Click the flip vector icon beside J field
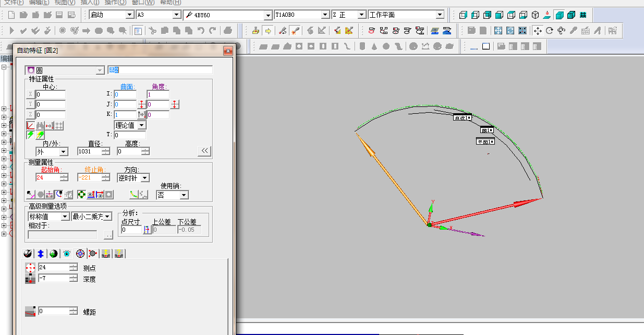This screenshot has height=335, width=644. [x=141, y=105]
